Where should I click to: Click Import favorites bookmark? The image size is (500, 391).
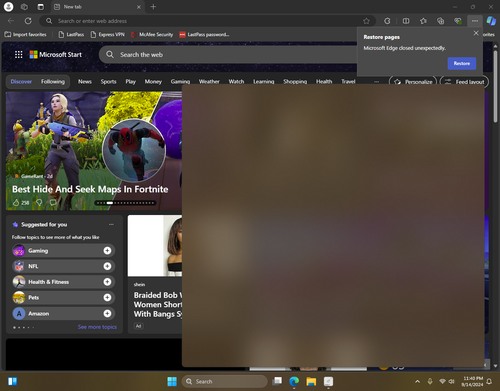(26, 34)
